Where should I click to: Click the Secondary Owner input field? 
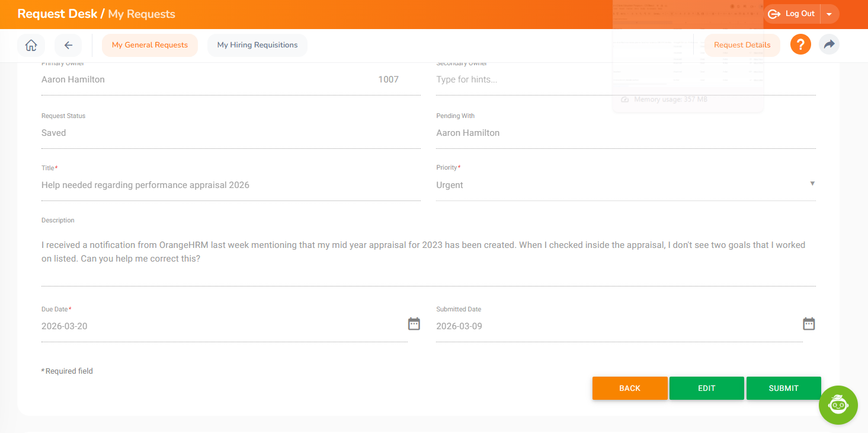tap(625, 79)
